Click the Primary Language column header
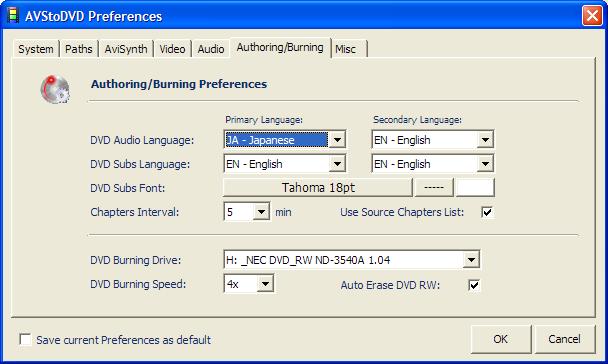This screenshot has height=364, width=608. (x=264, y=120)
